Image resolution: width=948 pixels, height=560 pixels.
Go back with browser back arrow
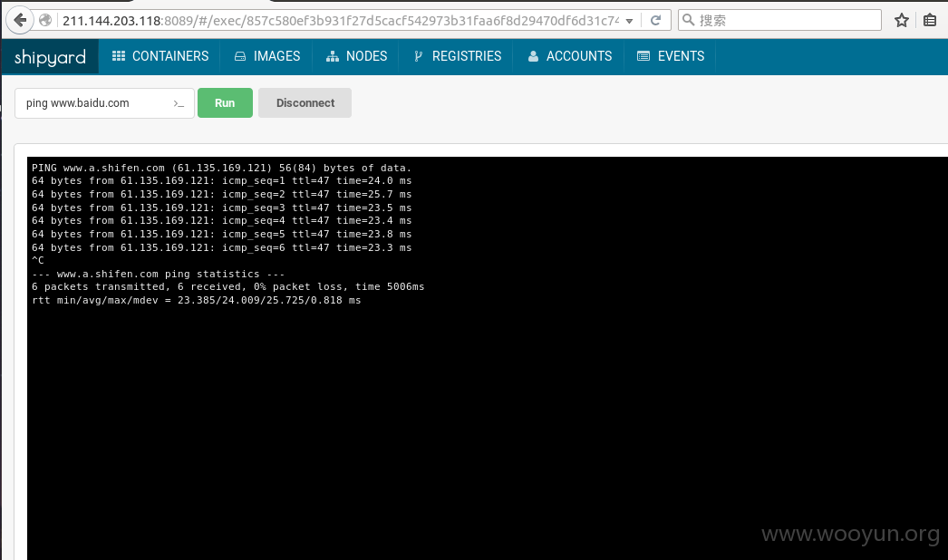(20, 20)
